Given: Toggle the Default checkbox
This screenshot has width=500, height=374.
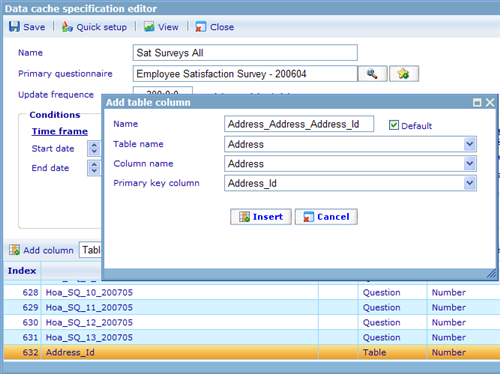Looking at the screenshot, I should click(394, 125).
